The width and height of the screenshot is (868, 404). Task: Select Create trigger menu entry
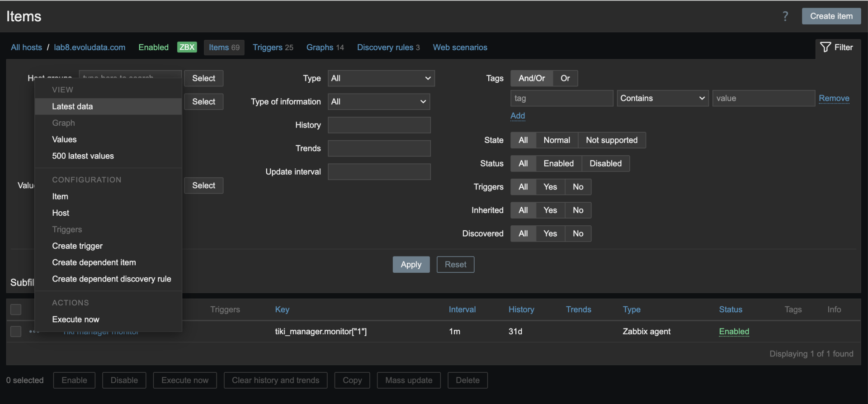(x=108, y=246)
